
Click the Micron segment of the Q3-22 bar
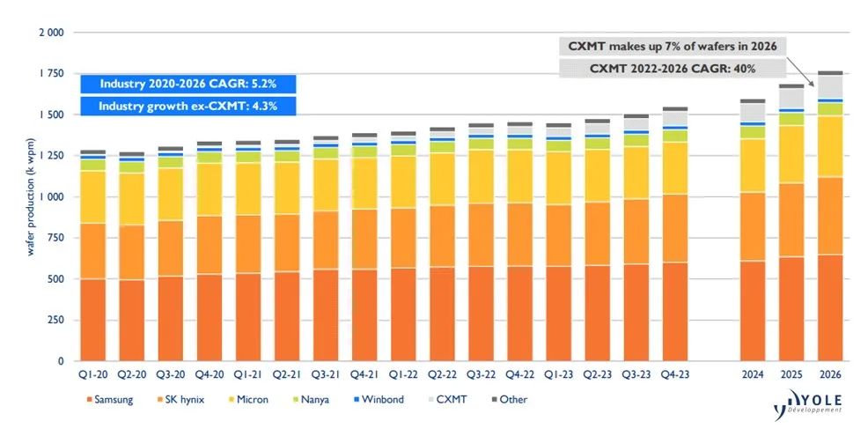481,177
